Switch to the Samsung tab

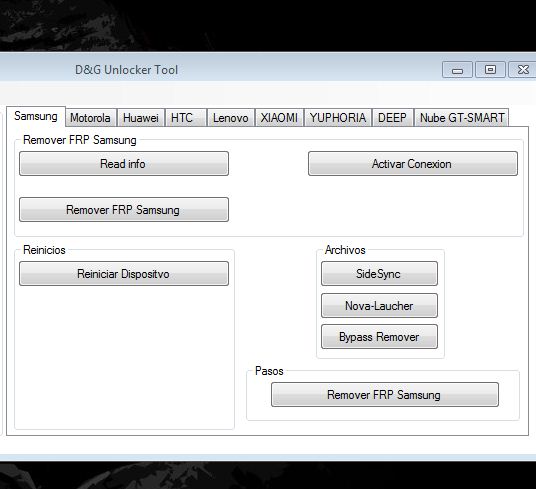[x=36, y=116]
